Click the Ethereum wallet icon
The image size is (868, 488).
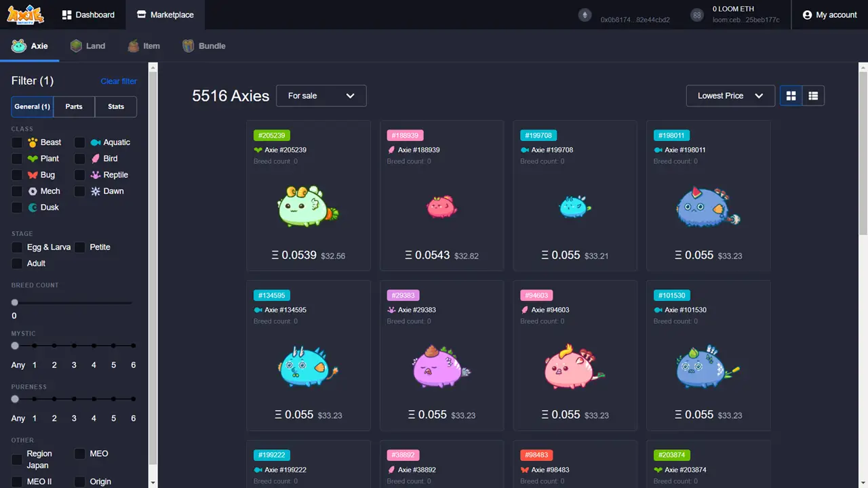point(584,15)
